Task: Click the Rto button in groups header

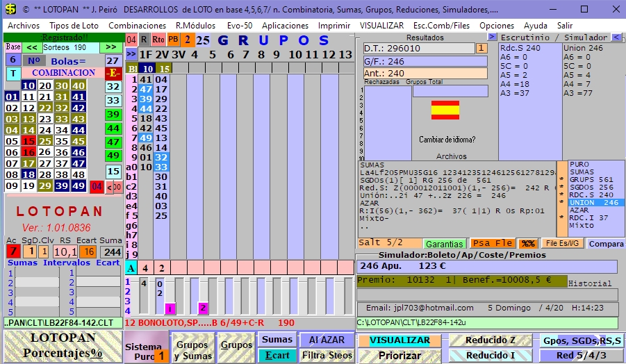Action: [x=158, y=40]
